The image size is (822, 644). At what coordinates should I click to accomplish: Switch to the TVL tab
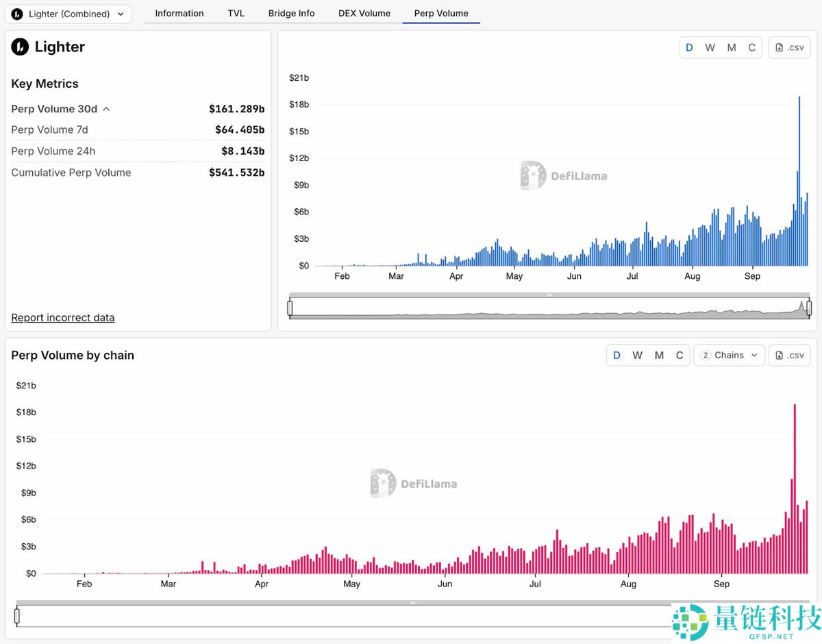(236, 13)
